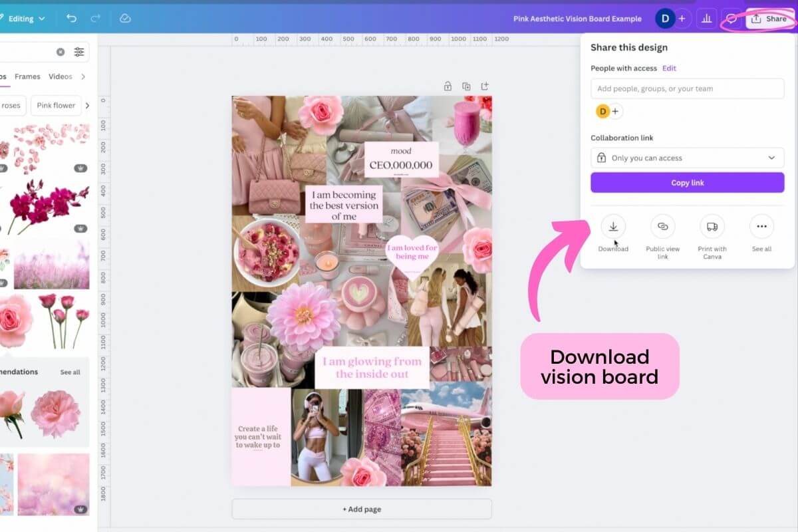Add a new page via canvas icon

pyautogui.click(x=485, y=86)
